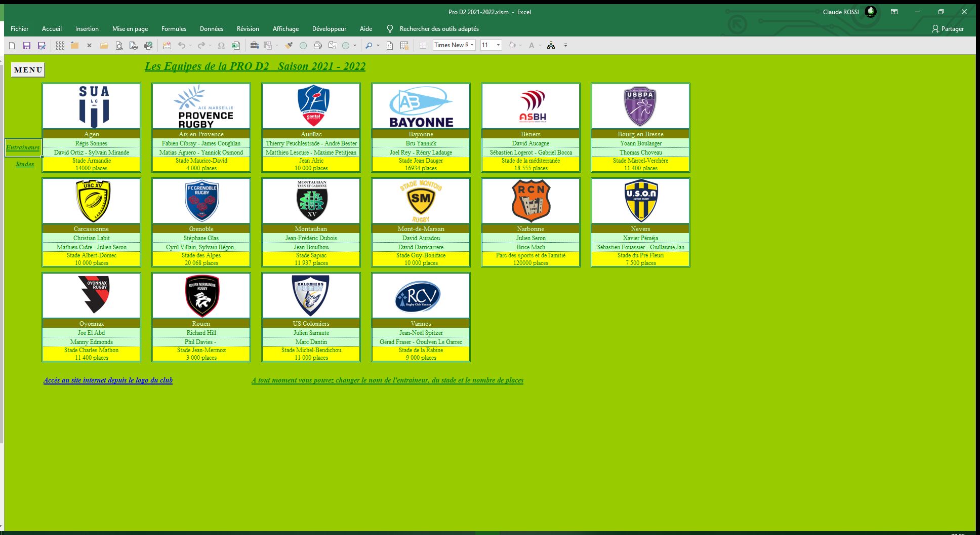
Task: Expand the font size 11 dropdown
Action: tap(498, 45)
